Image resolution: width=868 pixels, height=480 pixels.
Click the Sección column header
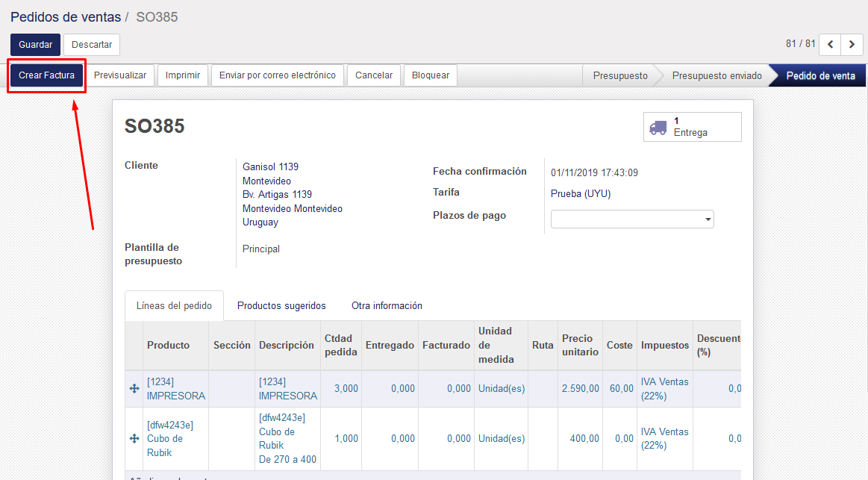click(231, 345)
